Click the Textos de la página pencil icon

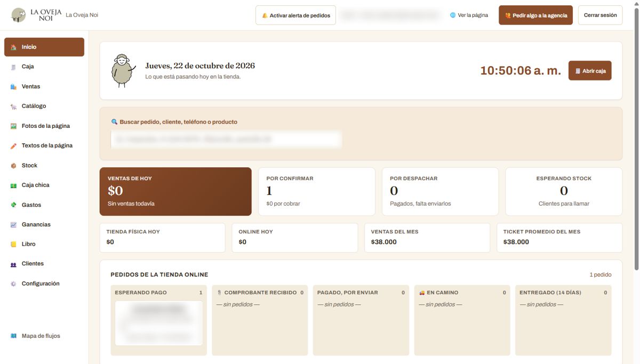coord(13,145)
